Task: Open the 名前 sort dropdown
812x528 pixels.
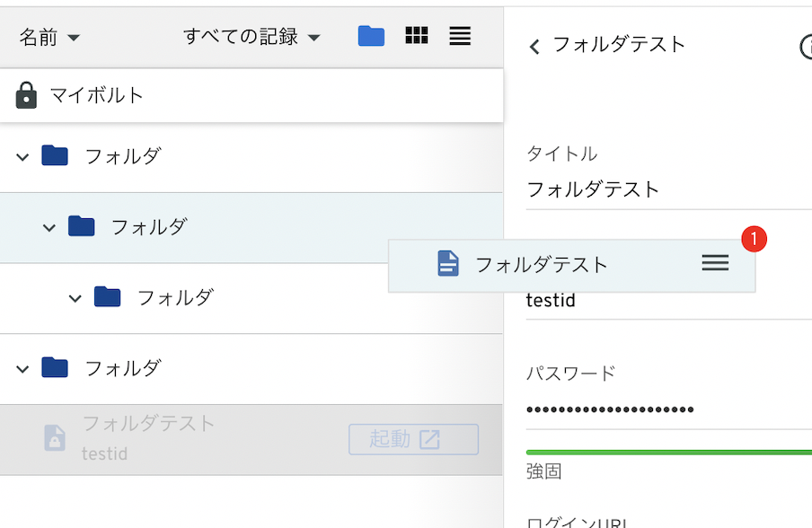Action: click(49, 37)
